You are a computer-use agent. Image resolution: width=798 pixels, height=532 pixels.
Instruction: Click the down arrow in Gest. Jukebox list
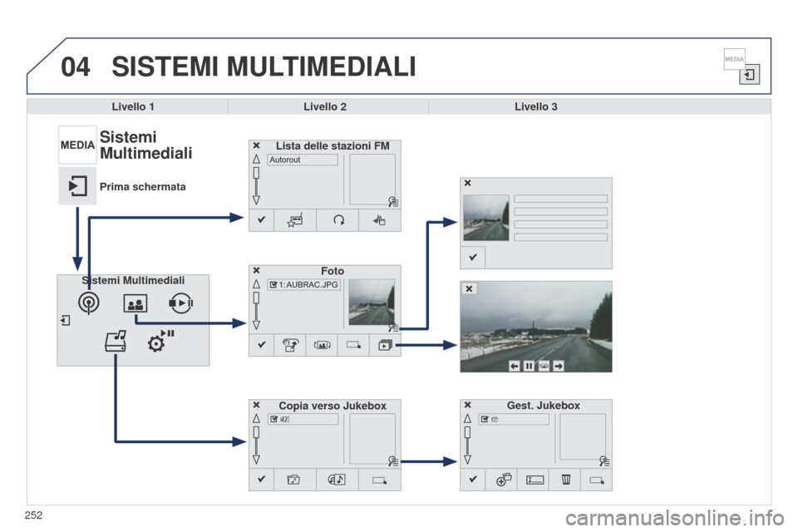(467, 459)
